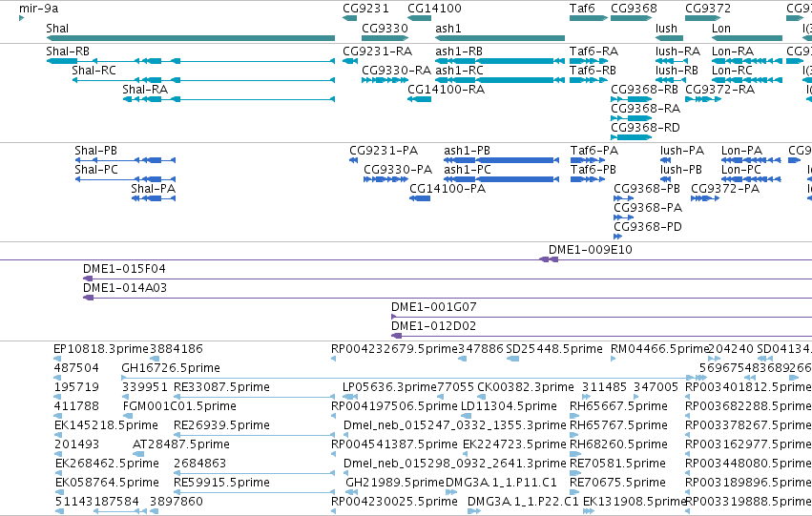812x516 pixels.
Task: Click the CG14100-PA protein
Action: 420,198
